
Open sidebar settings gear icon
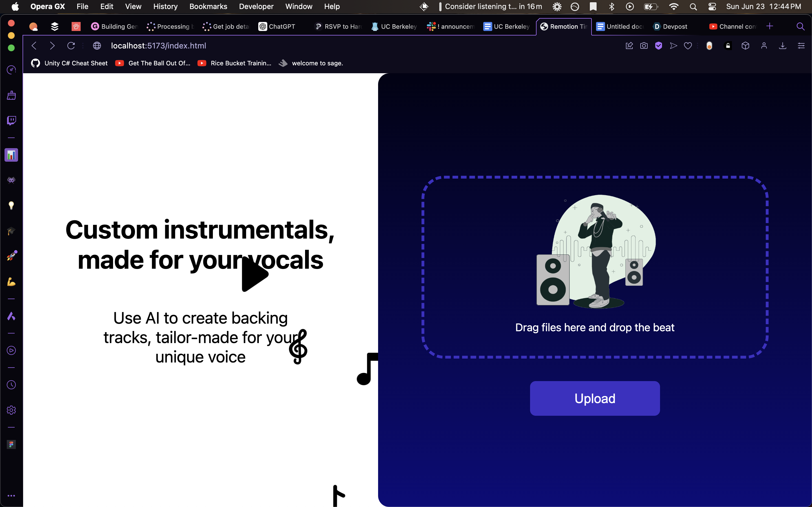11,410
